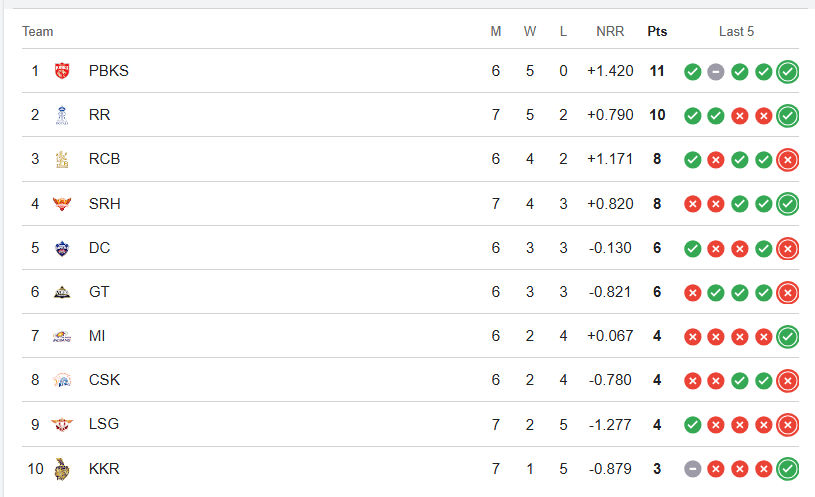
Task: Click the DC team logo
Action: [x=63, y=247]
